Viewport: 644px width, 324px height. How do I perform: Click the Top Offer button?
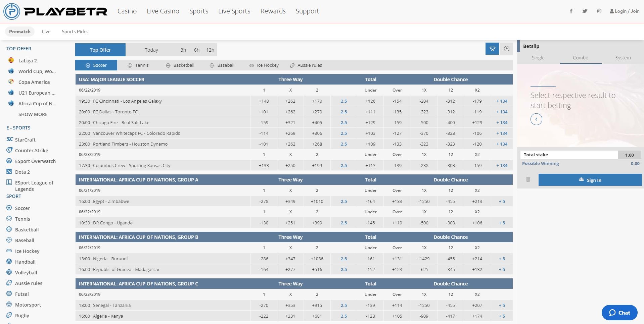(100, 50)
